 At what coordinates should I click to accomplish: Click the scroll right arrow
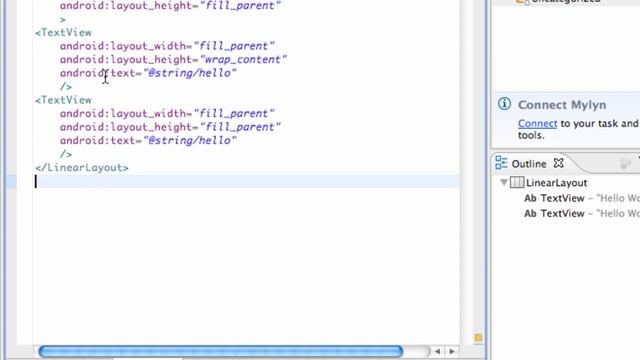tap(452, 351)
